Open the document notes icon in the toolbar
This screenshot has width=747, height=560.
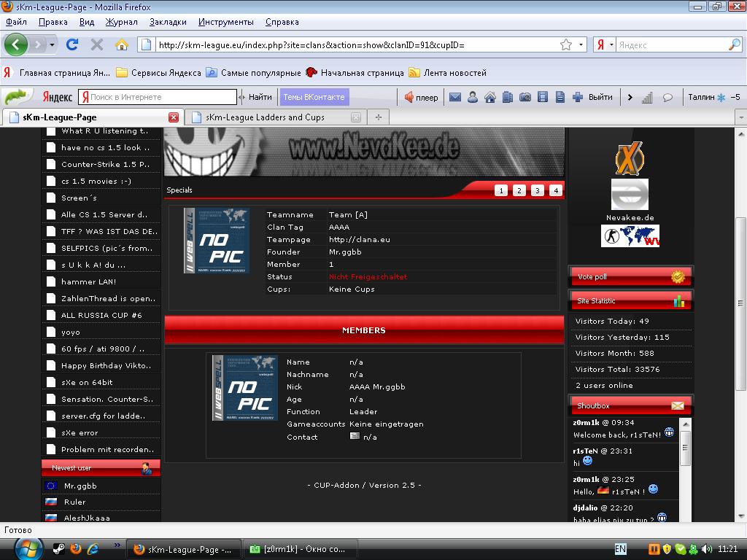[560, 97]
